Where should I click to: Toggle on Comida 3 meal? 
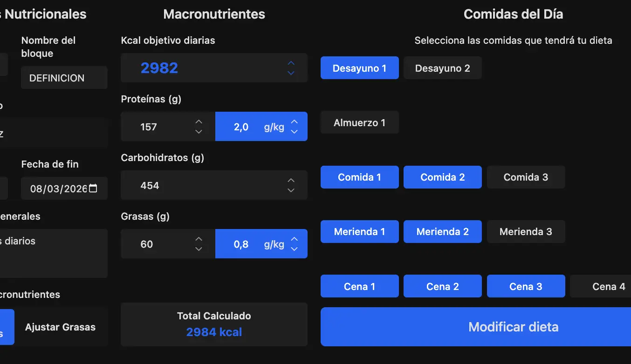[526, 177]
